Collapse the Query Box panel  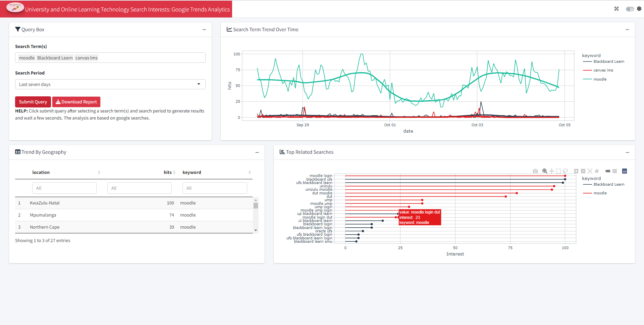click(x=204, y=30)
